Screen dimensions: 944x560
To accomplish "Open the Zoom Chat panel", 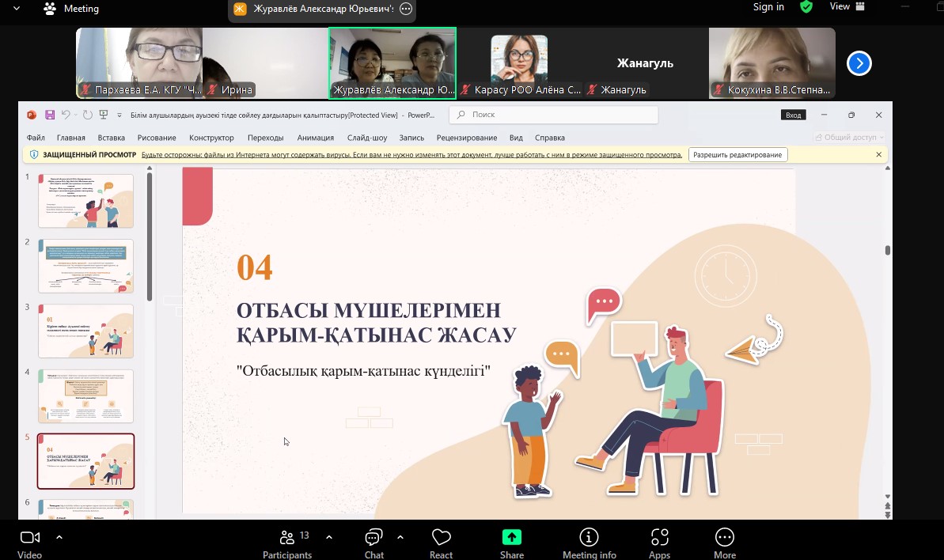I will (373, 542).
